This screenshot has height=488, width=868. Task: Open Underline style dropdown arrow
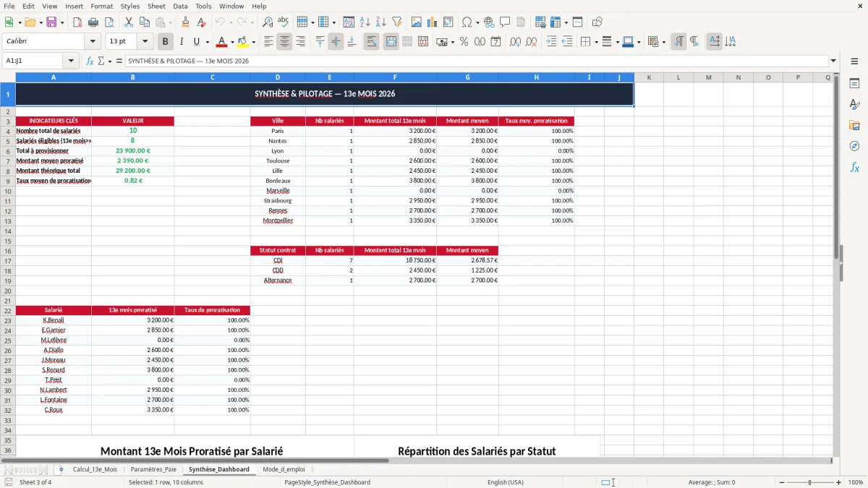[x=208, y=42]
